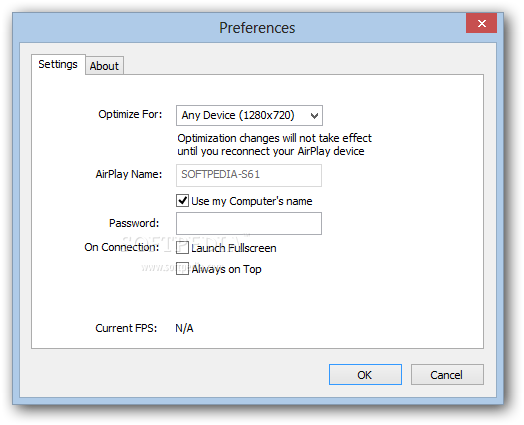Switch to the About tab

(x=104, y=65)
